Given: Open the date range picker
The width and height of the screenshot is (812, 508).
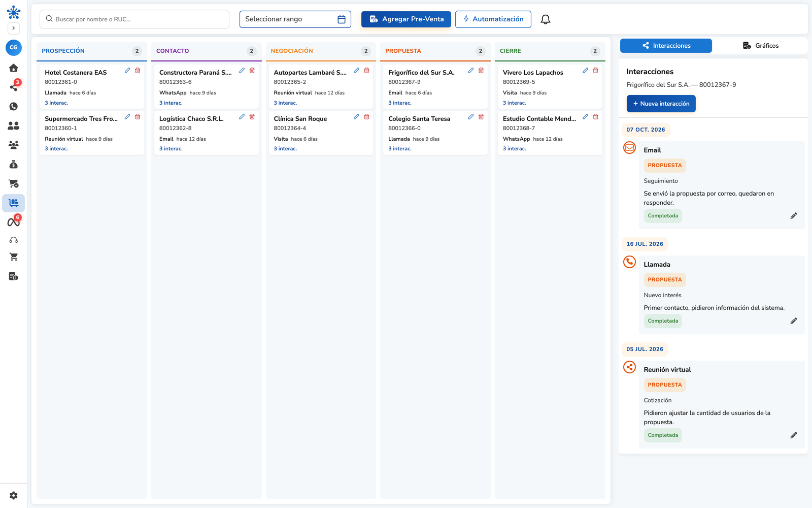Looking at the screenshot, I should pyautogui.click(x=295, y=19).
